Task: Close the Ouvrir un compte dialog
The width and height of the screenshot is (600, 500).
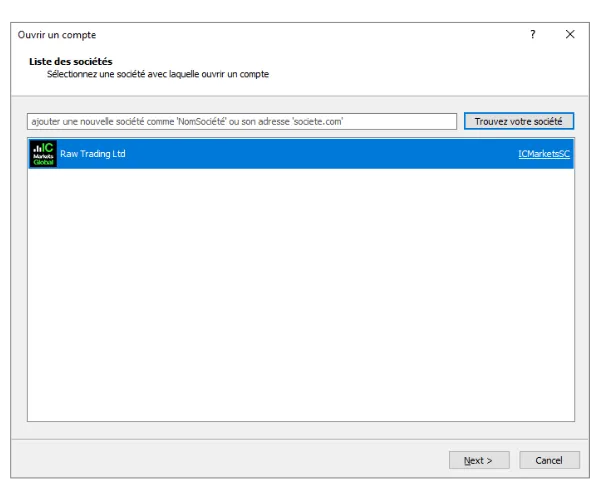Action: [570, 34]
